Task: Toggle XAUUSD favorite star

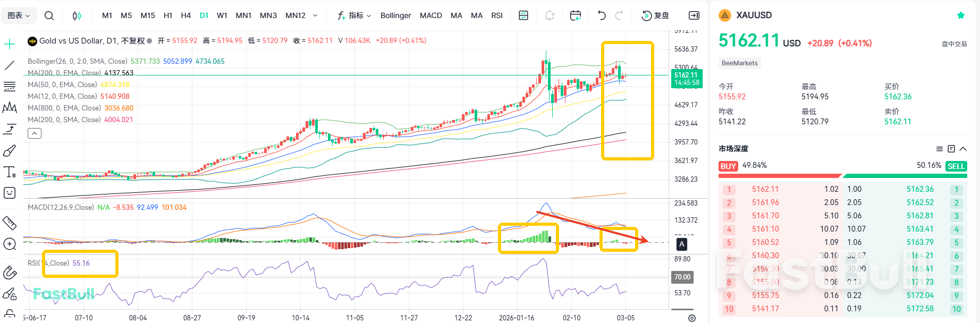Action: (x=960, y=15)
